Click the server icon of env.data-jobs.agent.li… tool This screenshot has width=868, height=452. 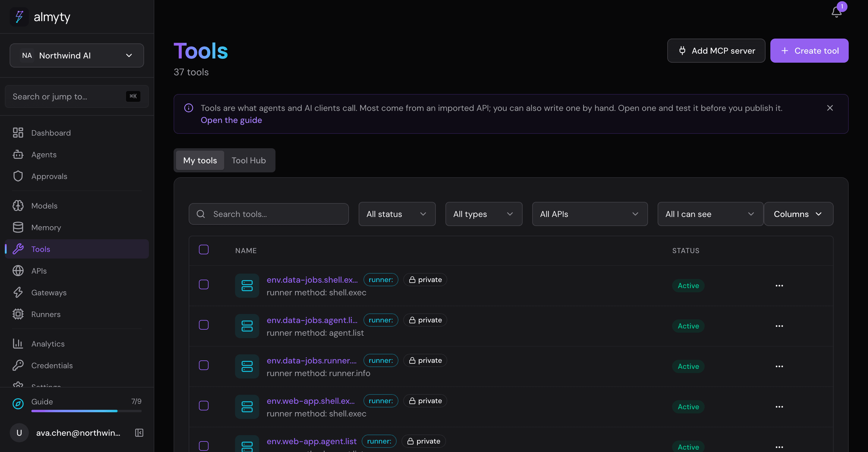(x=247, y=326)
